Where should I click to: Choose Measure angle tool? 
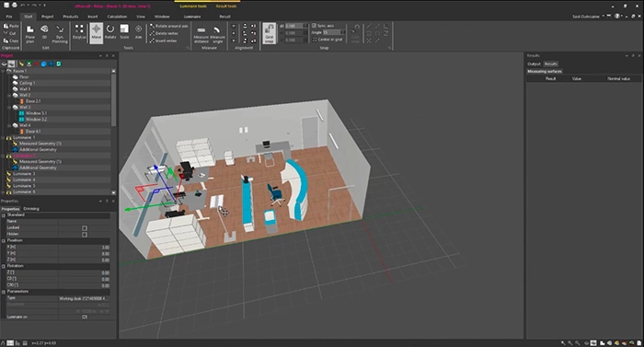217,35
